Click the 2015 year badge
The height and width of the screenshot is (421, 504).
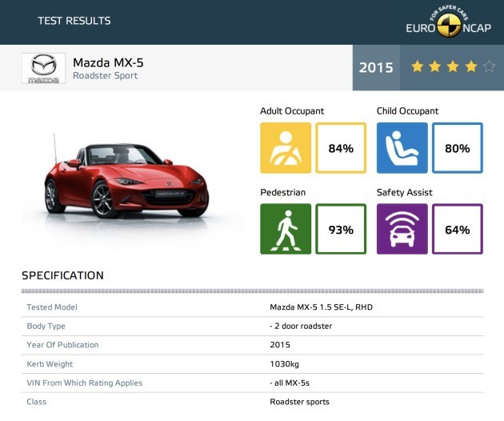click(376, 67)
